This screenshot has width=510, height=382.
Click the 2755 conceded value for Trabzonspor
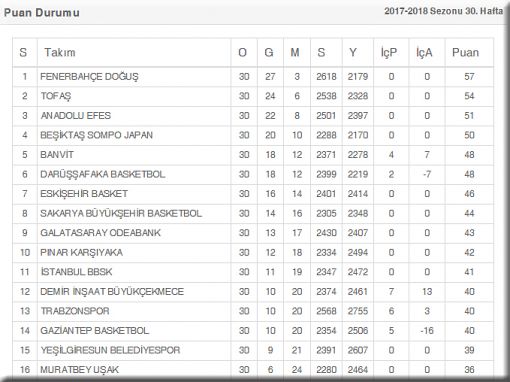click(358, 311)
